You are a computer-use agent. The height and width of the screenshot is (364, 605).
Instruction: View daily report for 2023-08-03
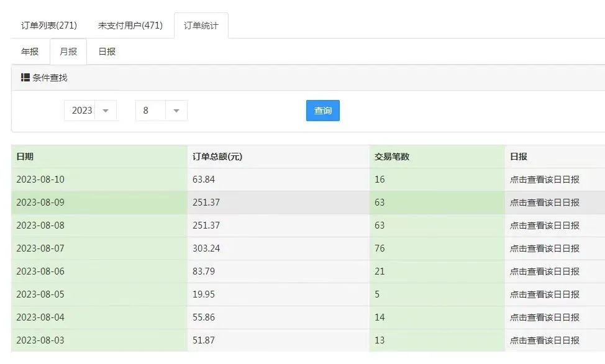[x=544, y=340]
